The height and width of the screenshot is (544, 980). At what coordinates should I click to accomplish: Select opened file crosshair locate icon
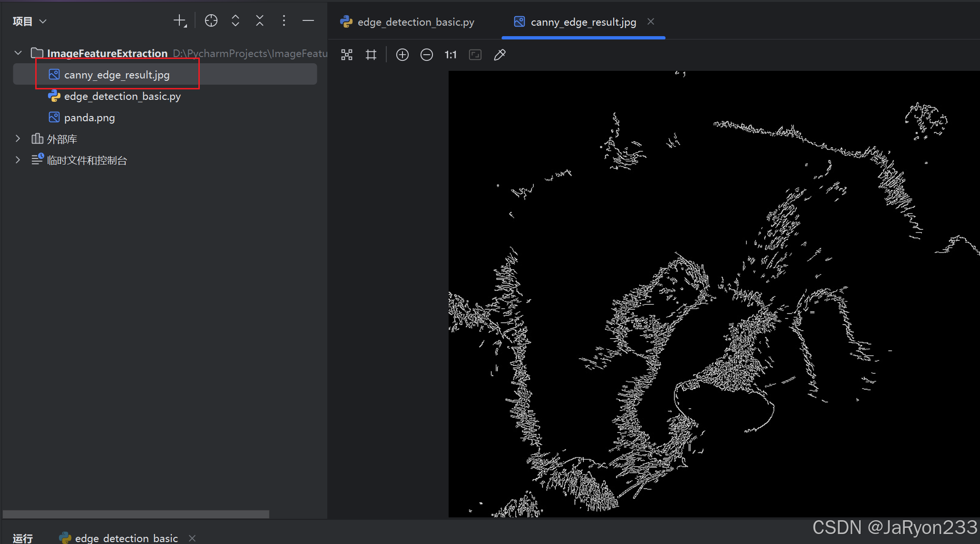click(x=211, y=21)
